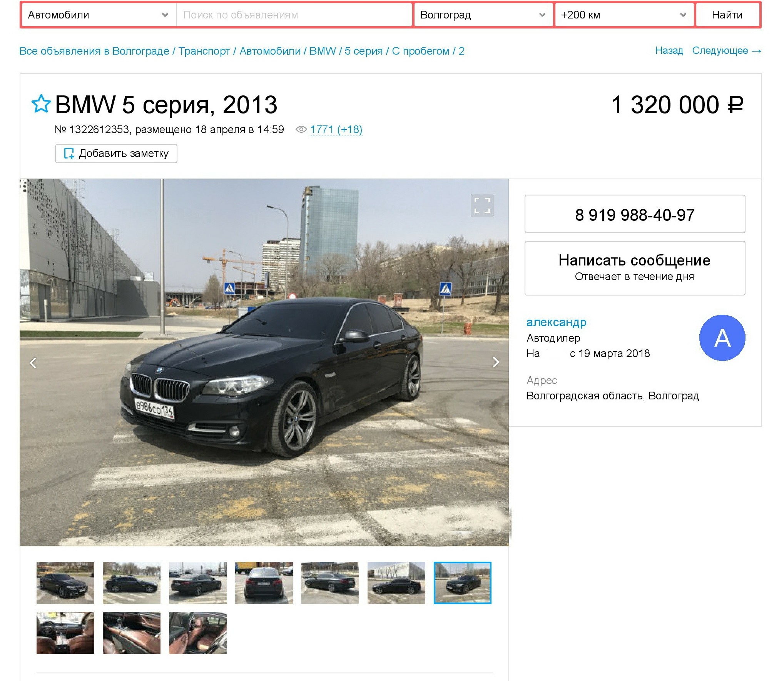Click the favorite star icon beside title
Image resolution: width=784 pixels, height=681 pixels.
[41, 104]
